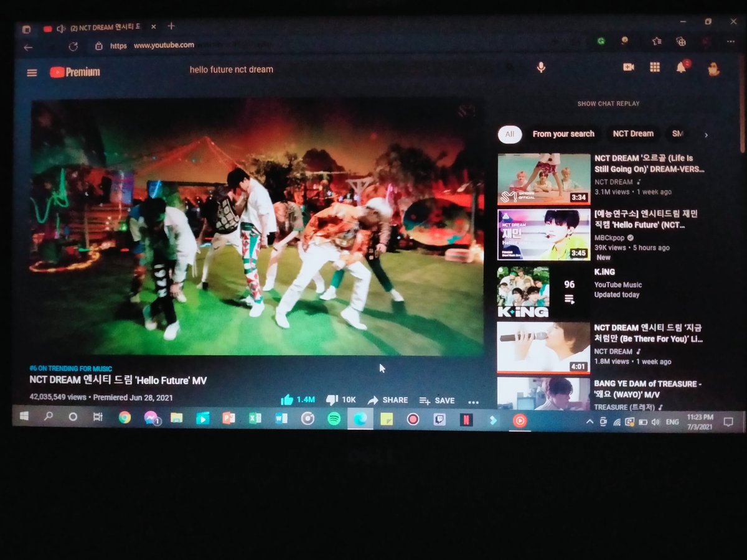Click the site lock icon in address bar

[x=98, y=46]
